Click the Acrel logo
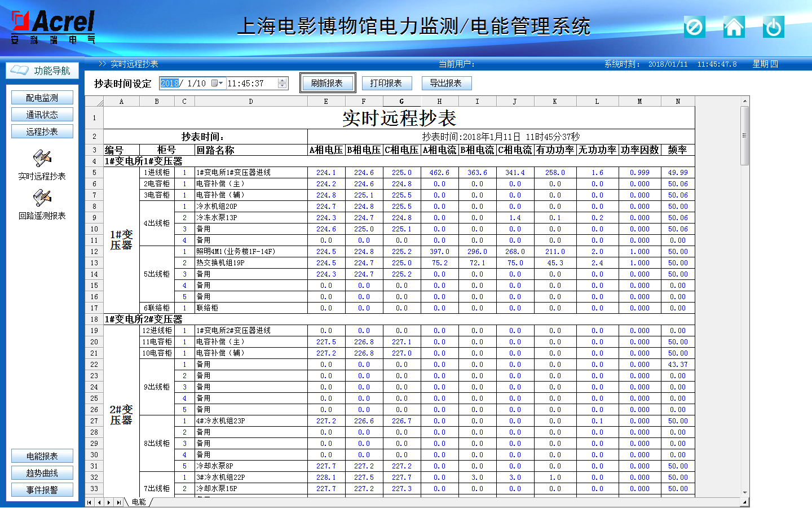Screen dimensions: 812x508 pos(53,27)
